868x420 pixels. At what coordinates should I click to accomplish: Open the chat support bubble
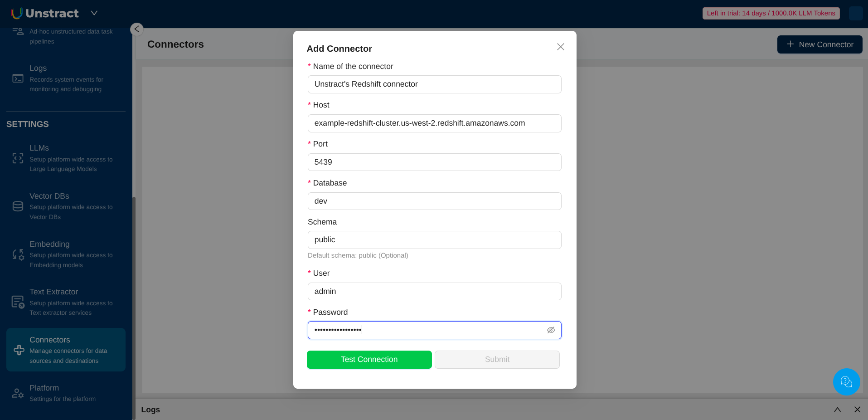coord(846,382)
